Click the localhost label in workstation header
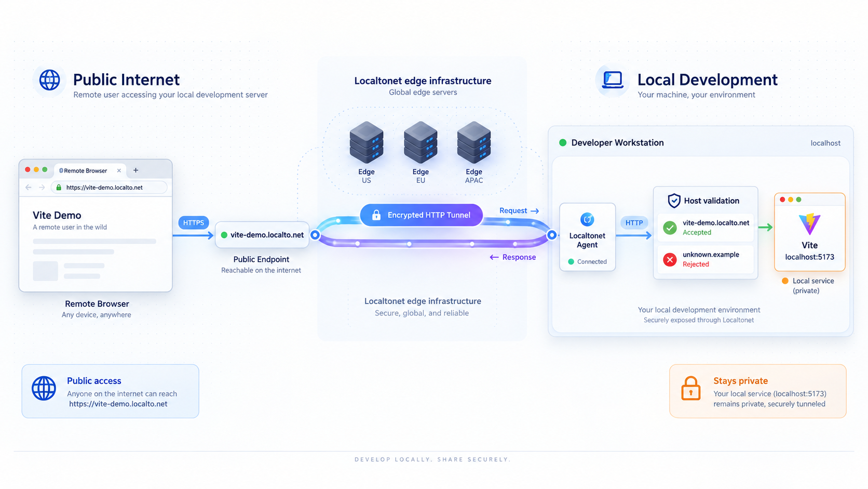This screenshot has width=868, height=489. click(825, 143)
